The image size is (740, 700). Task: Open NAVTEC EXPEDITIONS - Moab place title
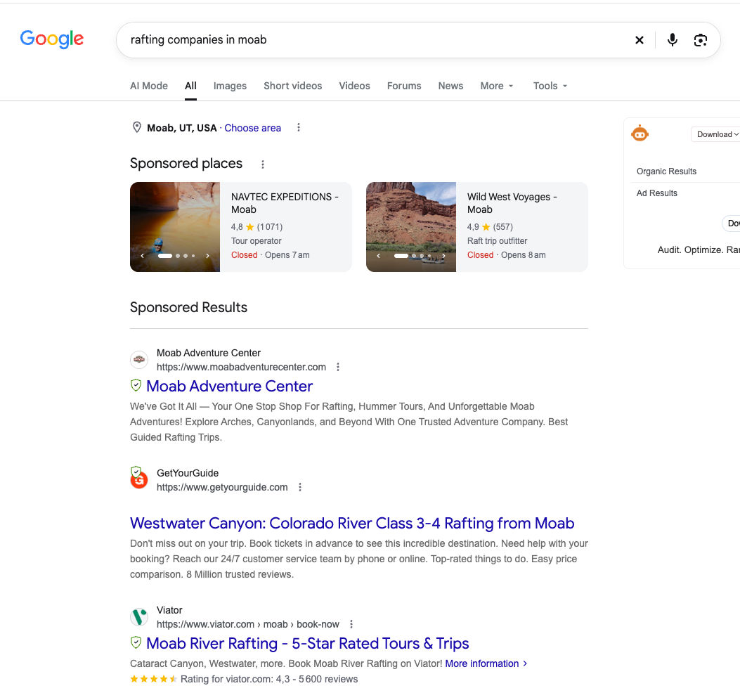[285, 203]
